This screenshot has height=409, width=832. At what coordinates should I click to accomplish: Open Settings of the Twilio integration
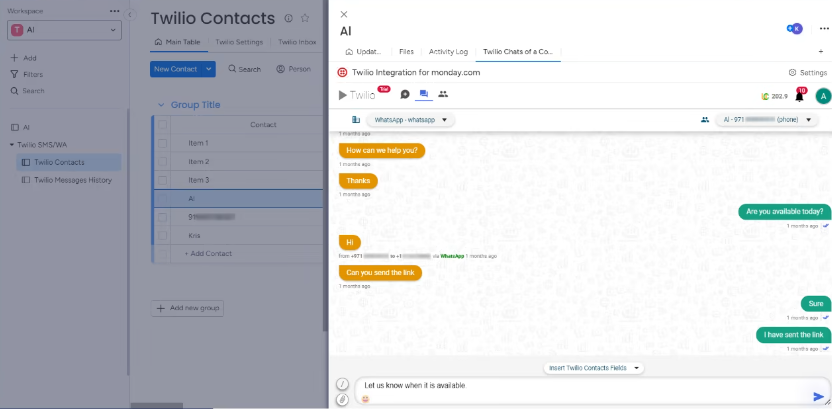click(808, 73)
